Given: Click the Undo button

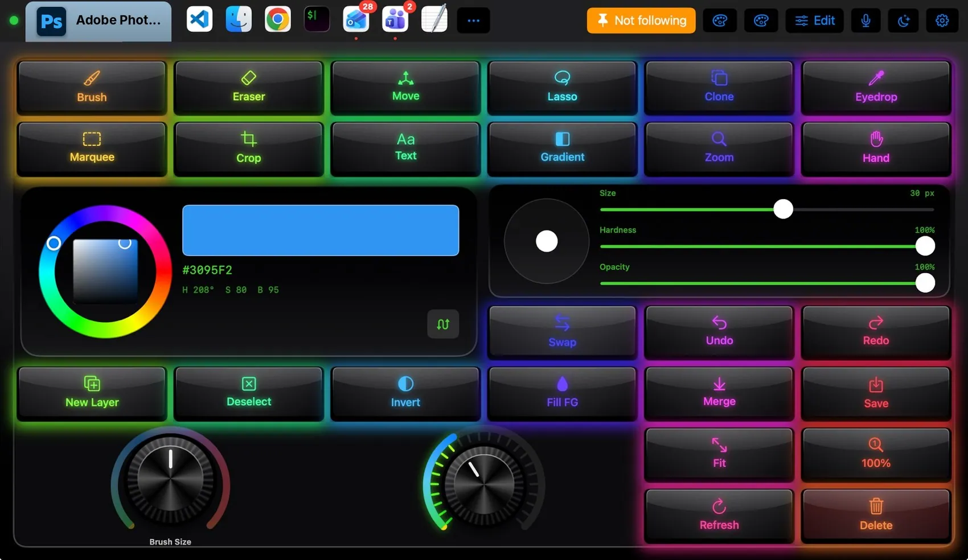Looking at the screenshot, I should pyautogui.click(x=719, y=332).
